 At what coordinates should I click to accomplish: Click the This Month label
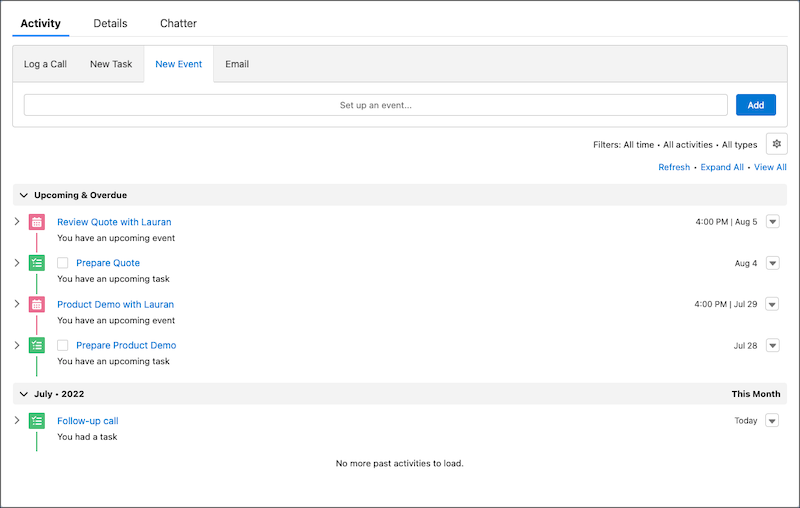click(756, 394)
